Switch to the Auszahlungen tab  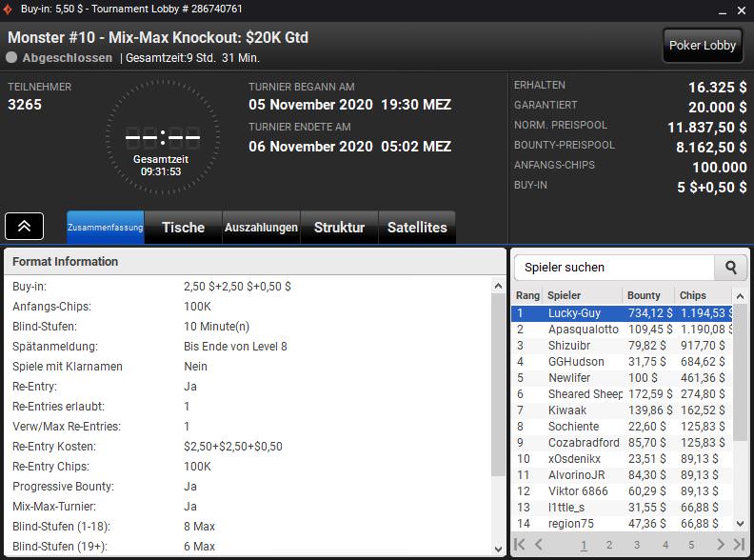click(x=261, y=228)
